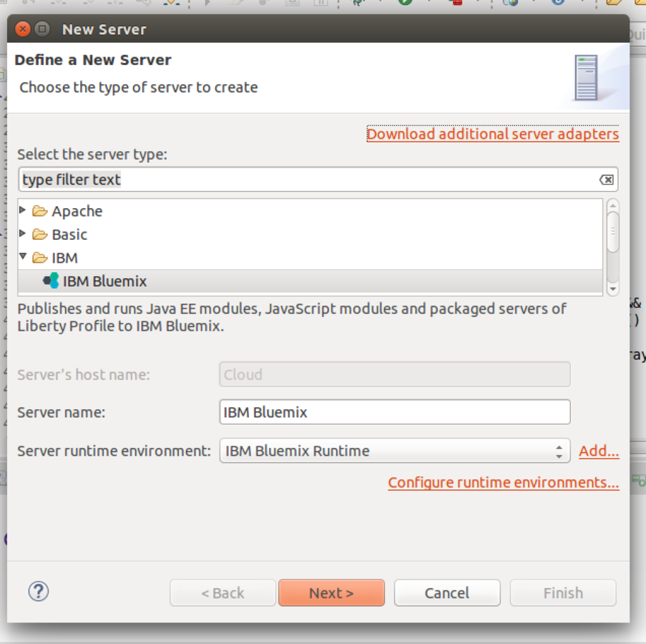Collapse the IBM folder
This screenshot has width=646, height=644.
coord(23,257)
